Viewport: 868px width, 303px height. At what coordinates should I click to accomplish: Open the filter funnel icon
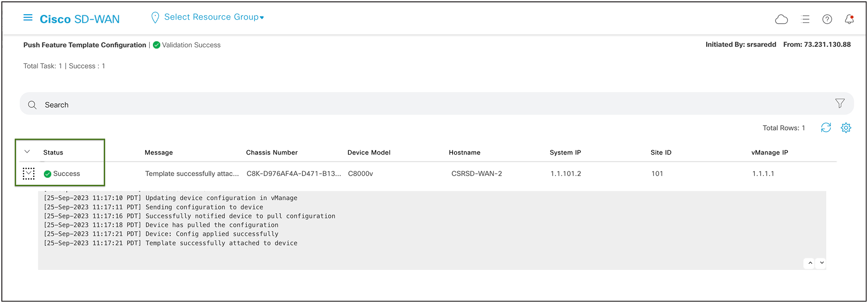[840, 104]
